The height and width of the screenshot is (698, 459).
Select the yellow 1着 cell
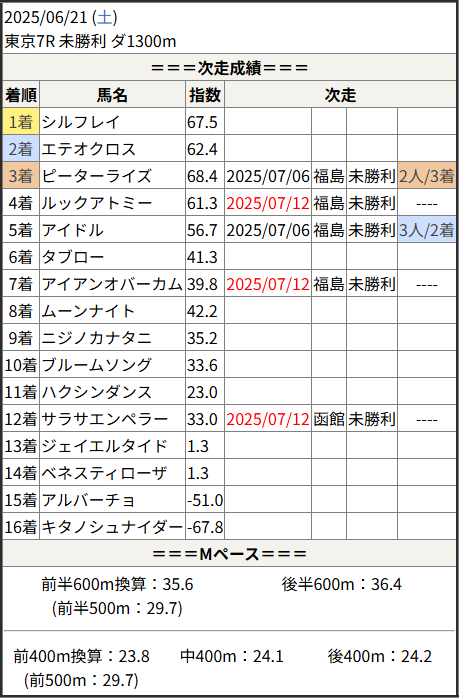(x=21, y=122)
